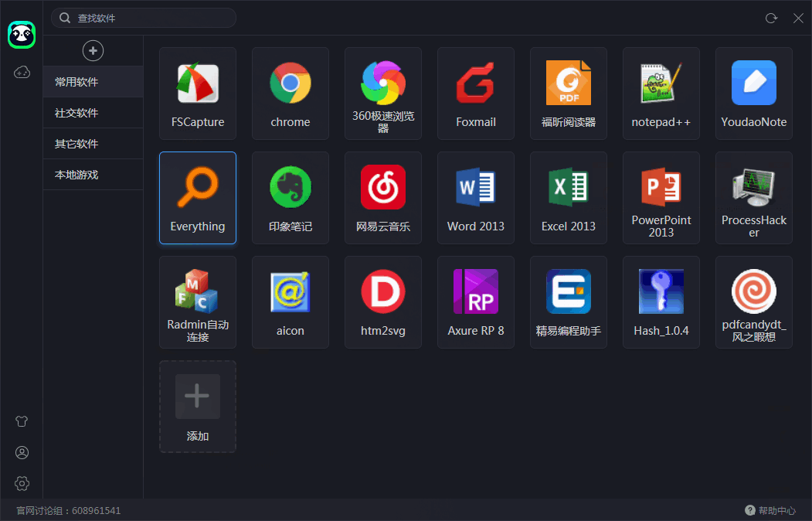Viewport: 812px width, 521px height.
Task: Select the Everything search tile
Action: pos(197,198)
